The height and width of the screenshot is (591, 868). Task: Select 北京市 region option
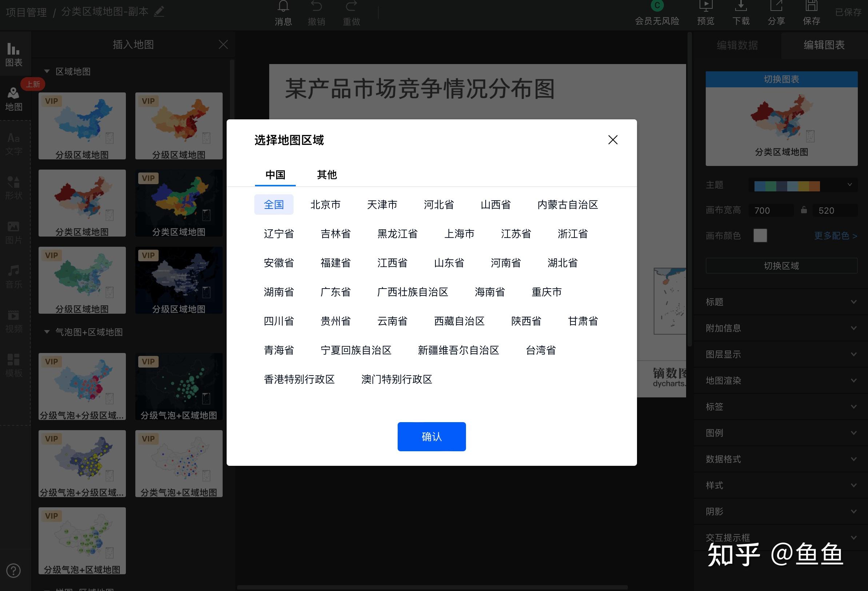(x=325, y=205)
